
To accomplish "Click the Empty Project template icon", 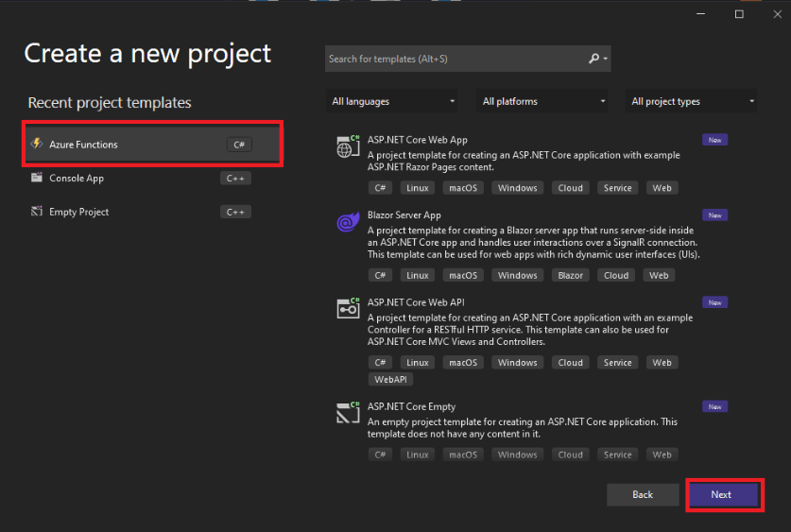I will (x=37, y=212).
